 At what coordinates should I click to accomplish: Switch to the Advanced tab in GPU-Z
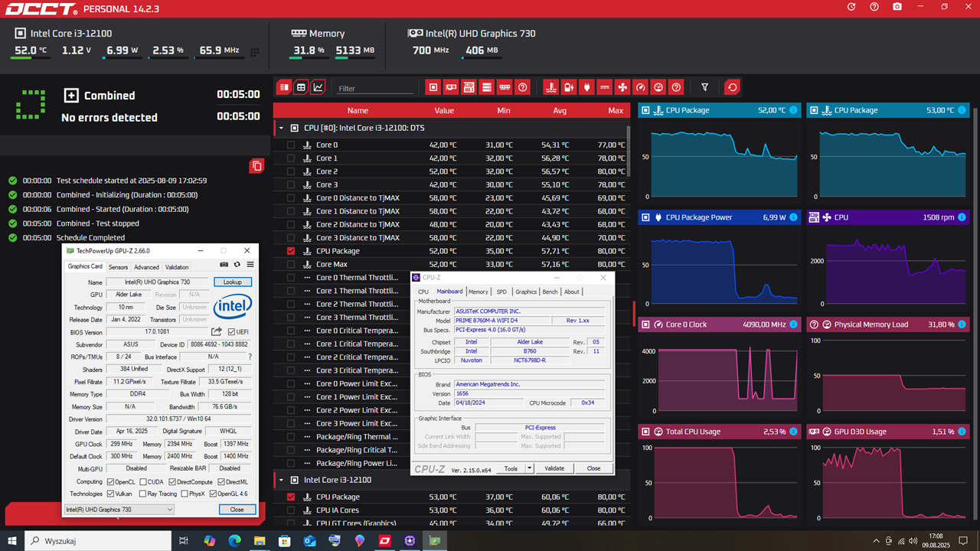pyautogui.click(x=146, y=267)
